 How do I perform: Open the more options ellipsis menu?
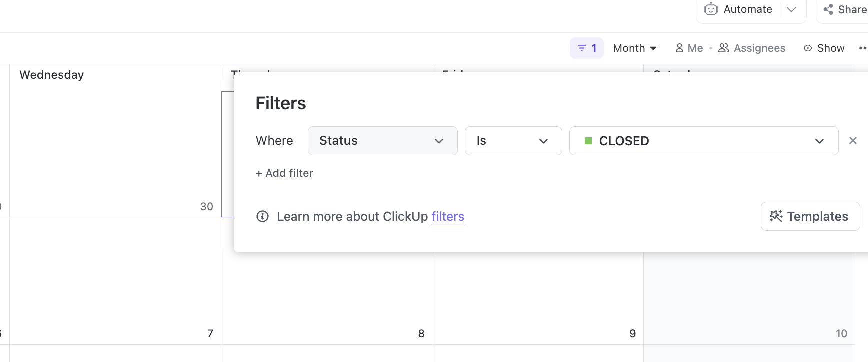(862, 48)
